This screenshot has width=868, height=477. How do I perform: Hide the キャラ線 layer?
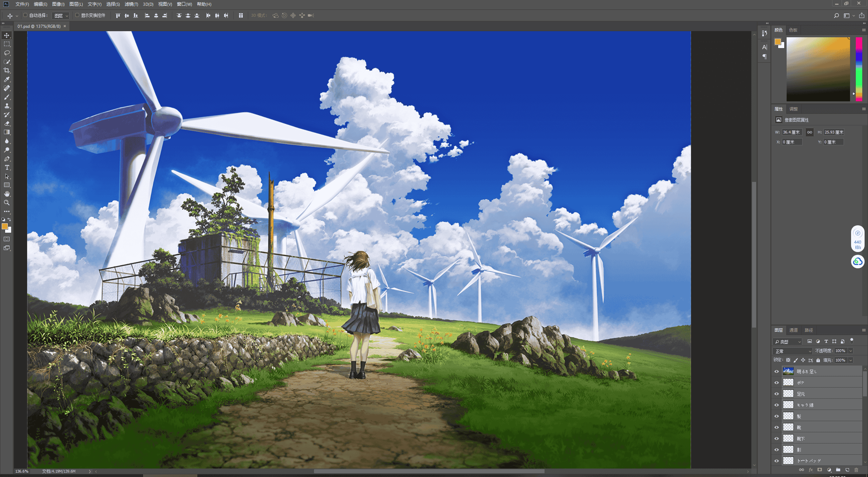click(x=776, y=405)
